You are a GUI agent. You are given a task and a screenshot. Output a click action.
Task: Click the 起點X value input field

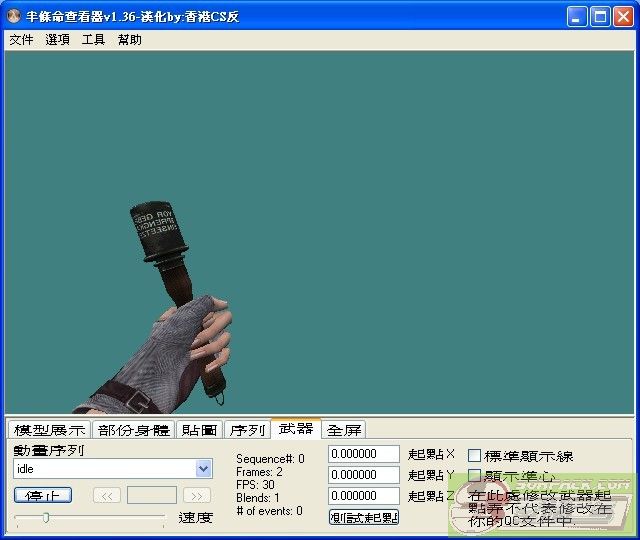pyautogui.click(x=363, y=454)
